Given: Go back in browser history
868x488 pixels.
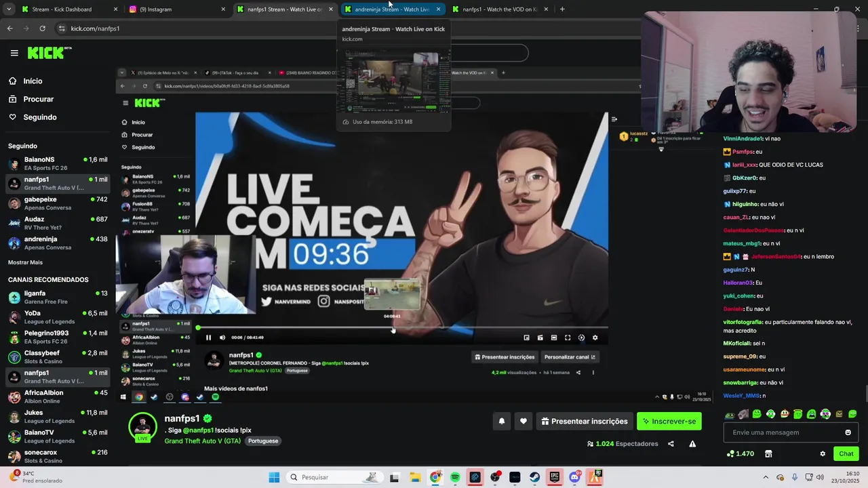Looking at the screenshot, I should [10, 28].
